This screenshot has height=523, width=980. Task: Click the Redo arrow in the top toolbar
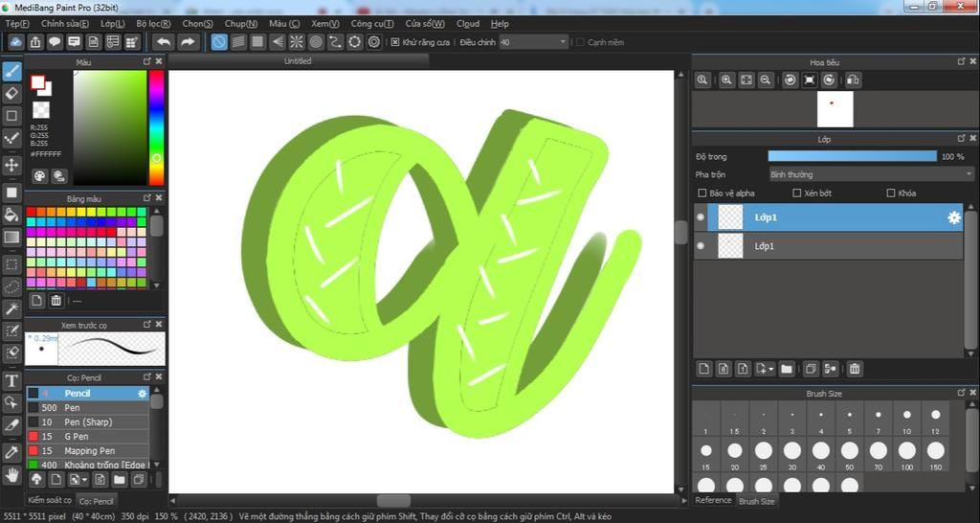187,42
